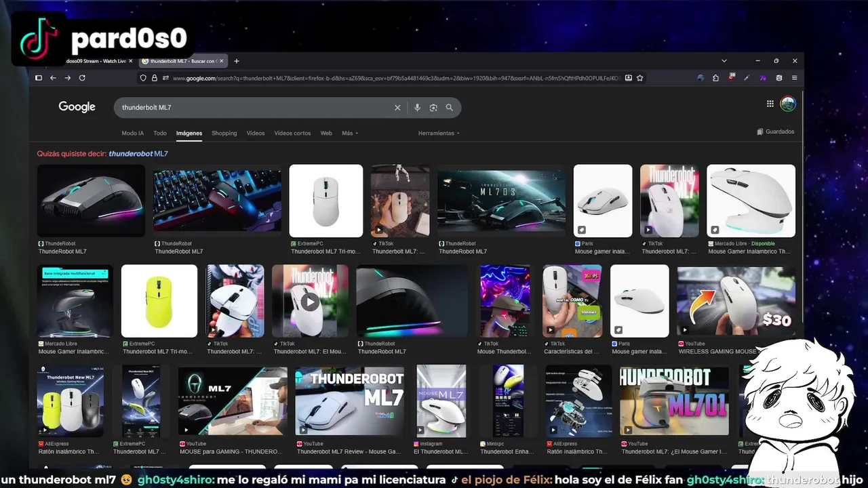Open Google Lens image search
Screen dimensions: 868x488
click(433, 108)
